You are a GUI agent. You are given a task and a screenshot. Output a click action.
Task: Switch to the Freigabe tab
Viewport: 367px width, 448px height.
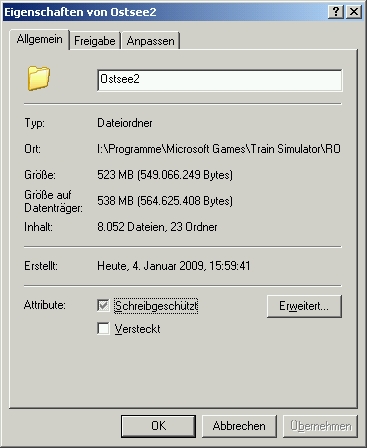[95, 41]
